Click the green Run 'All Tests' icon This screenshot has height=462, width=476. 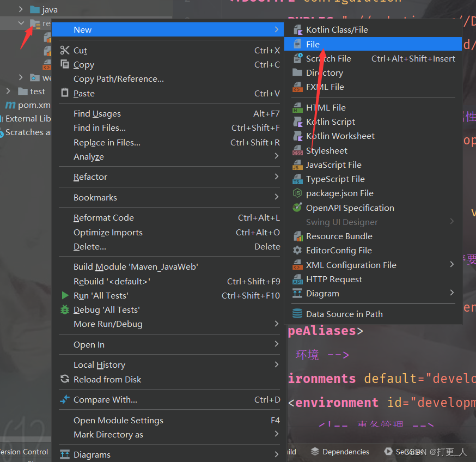65,296
